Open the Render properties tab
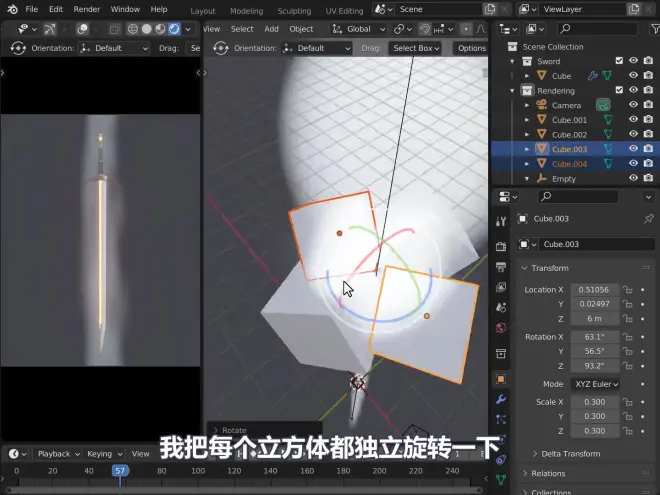 point(501,246)
